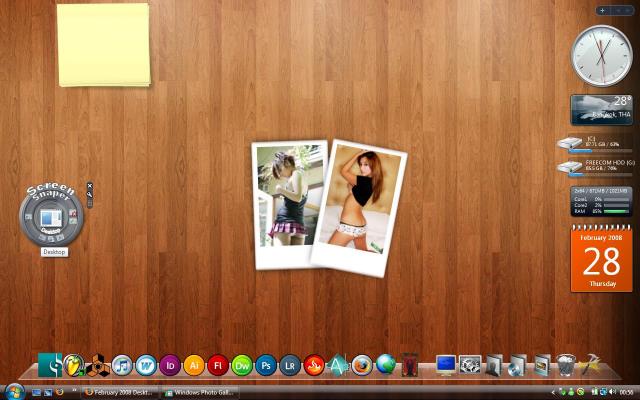Open Screen Snaper wrench options

click(x=90, y=194)
